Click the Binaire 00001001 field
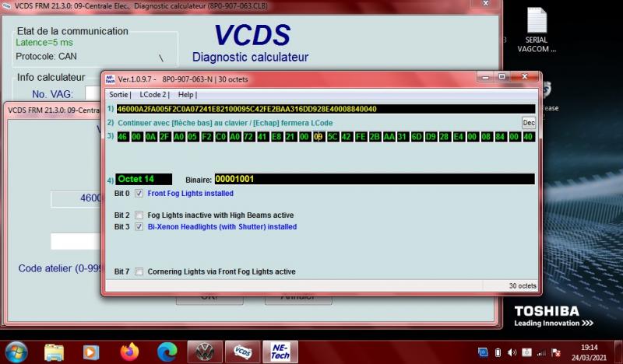 pos(375,179)
